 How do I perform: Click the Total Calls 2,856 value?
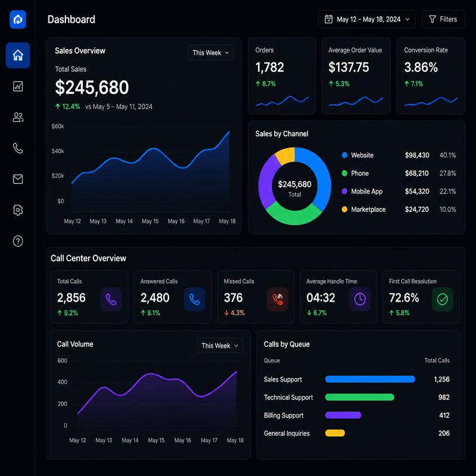point(71,298)
